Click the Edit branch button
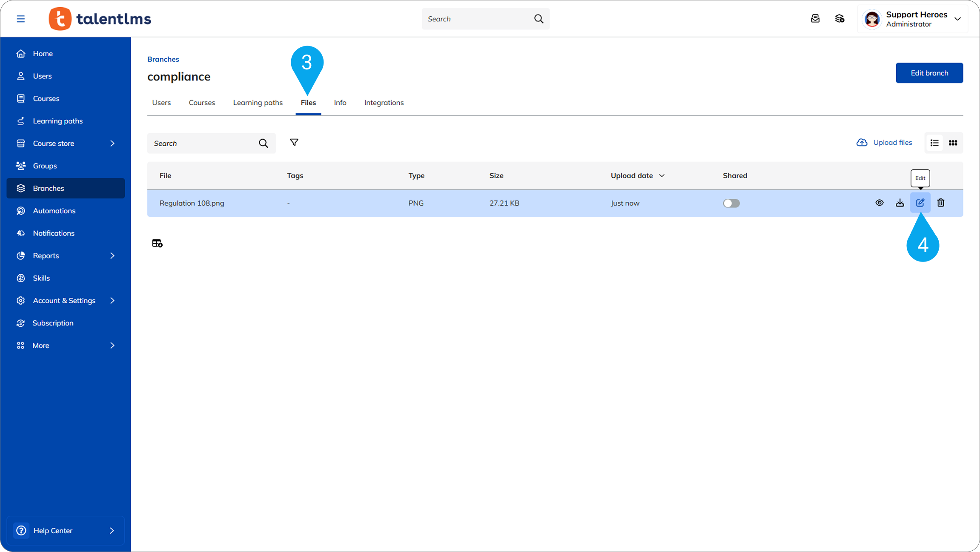Screen dimensions: 980x552 (x=929, y=73)
